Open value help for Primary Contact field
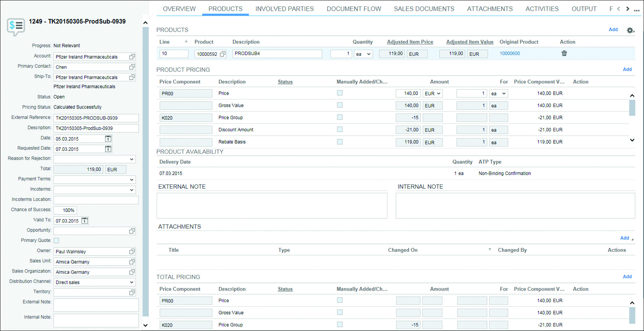Viewport: 644px width, 331px height. click(x=132, y=67)
